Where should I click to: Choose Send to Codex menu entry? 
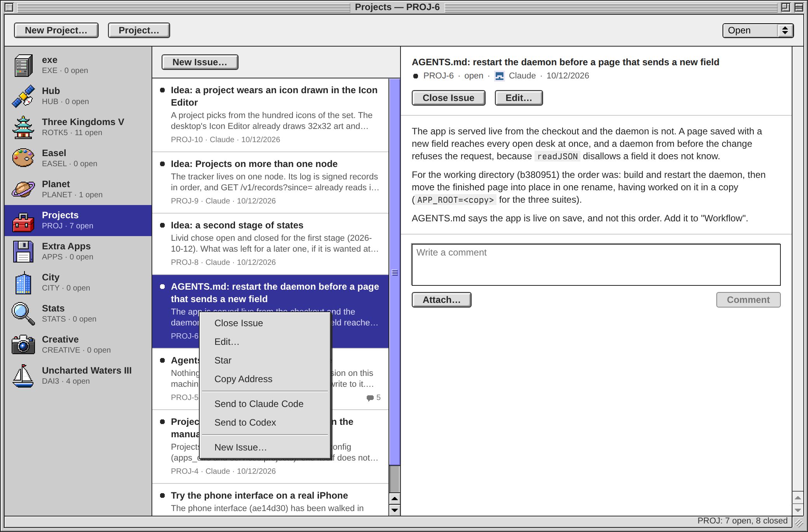tap(265, 422)
